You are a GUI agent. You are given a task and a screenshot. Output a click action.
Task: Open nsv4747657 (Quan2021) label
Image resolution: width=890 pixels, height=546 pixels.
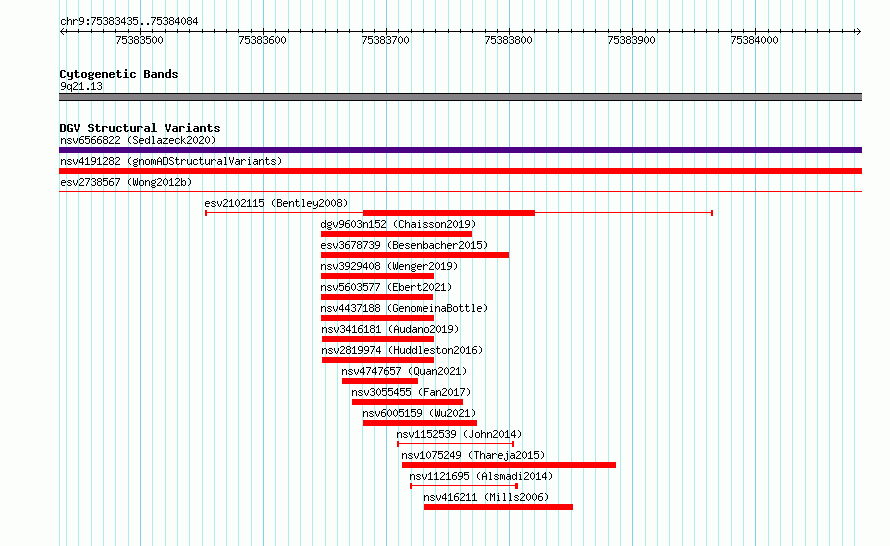pos(404,371)
